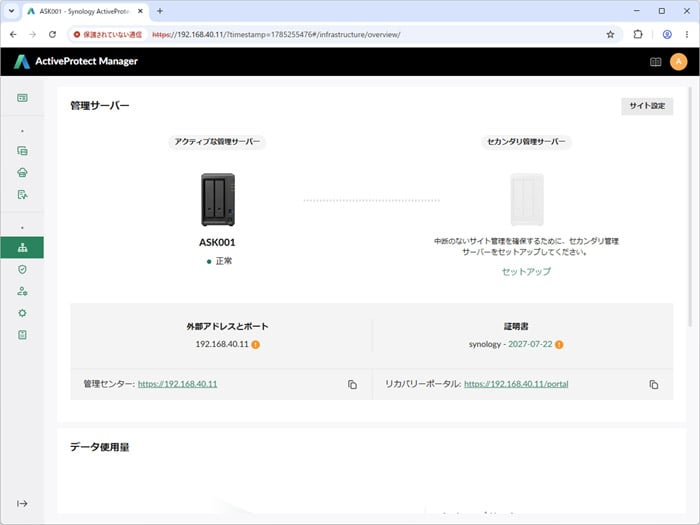Viewport: 700px width, 525px height.
Task: Click the データ使用量 heading
Action: tap(100, 447)
